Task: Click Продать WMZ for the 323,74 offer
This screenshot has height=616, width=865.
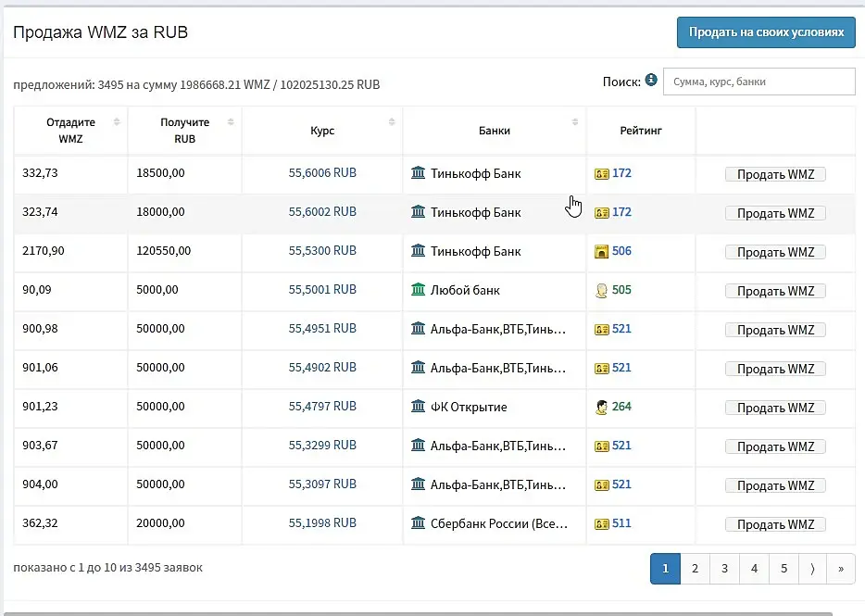Action: 775,212
